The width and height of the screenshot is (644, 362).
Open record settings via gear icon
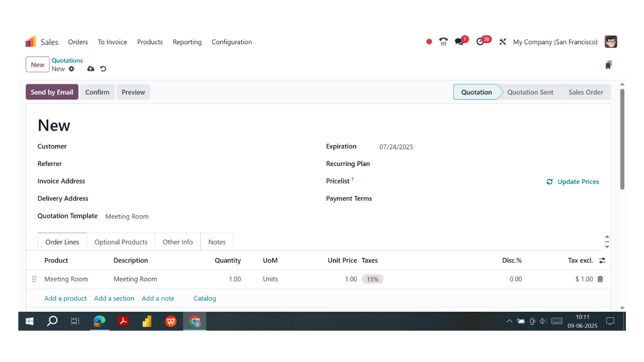coord(71,69)
